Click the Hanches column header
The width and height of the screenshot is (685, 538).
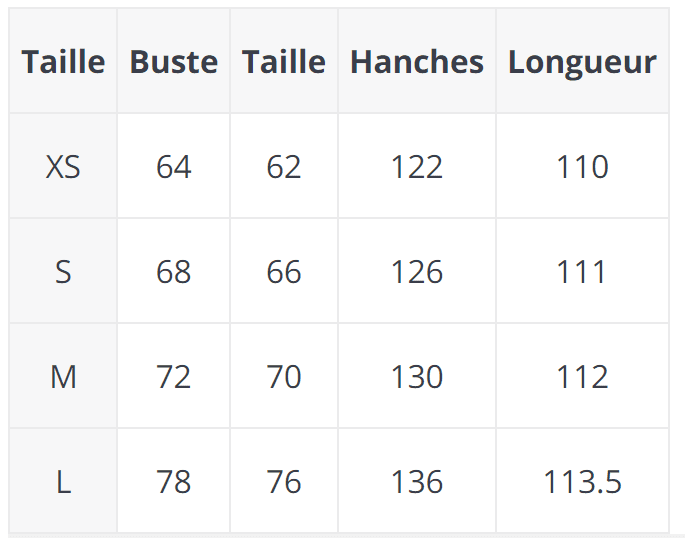coord(417,62)
